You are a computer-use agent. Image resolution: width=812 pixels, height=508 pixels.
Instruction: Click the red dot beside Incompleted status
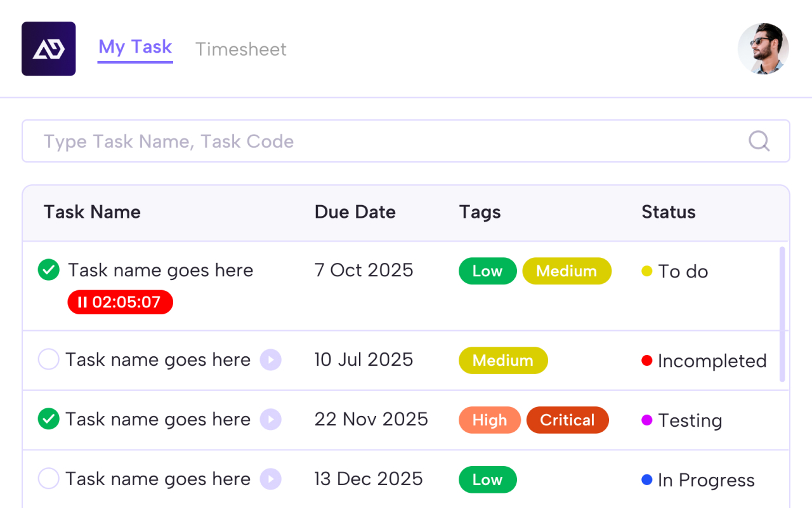646,360
